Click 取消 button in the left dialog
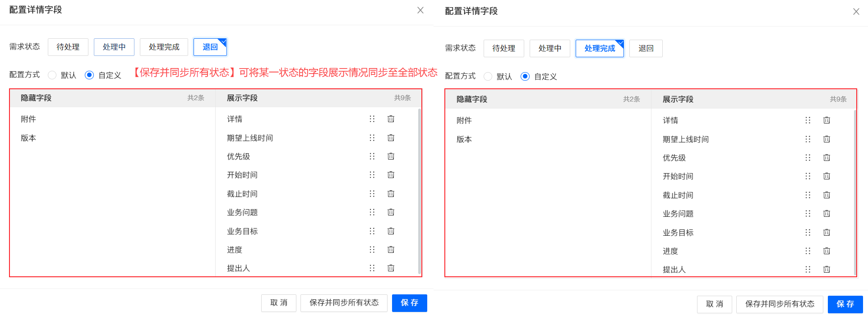 (x=279, y=303)
